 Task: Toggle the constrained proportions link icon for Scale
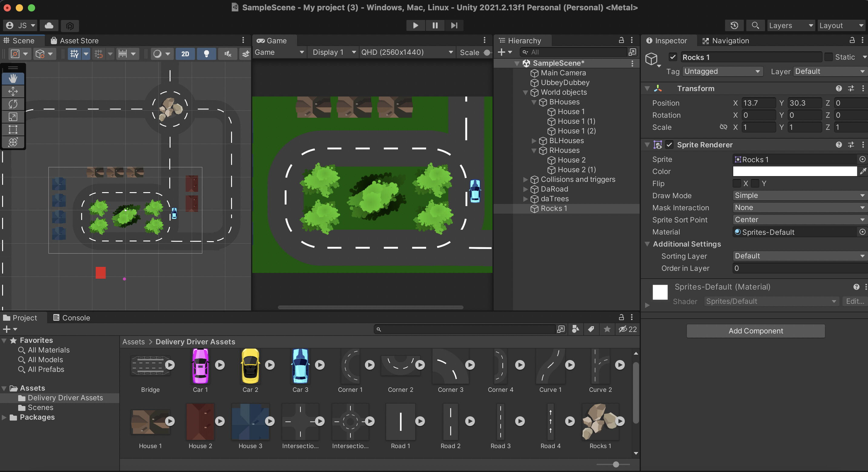pyautogui.click(x=723, y=127)
